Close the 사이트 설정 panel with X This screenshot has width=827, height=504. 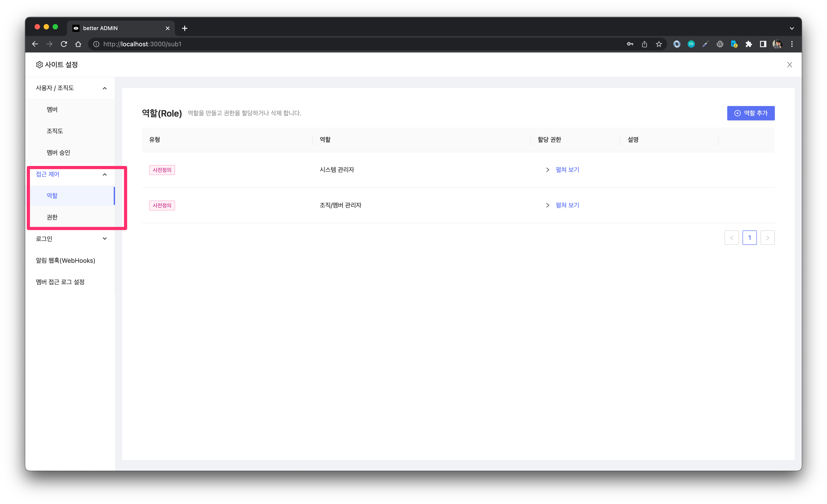pyautogui.click(x=789, y=65)
